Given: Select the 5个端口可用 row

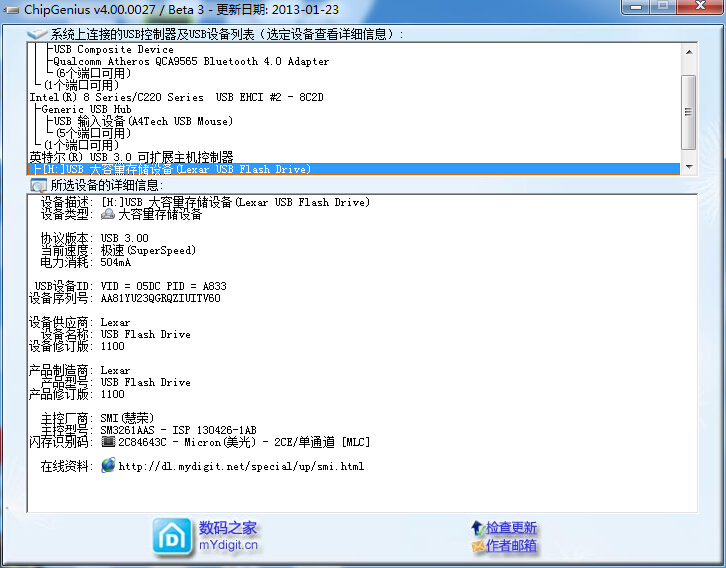Looking at the screenshot, I should click(94, 133).
